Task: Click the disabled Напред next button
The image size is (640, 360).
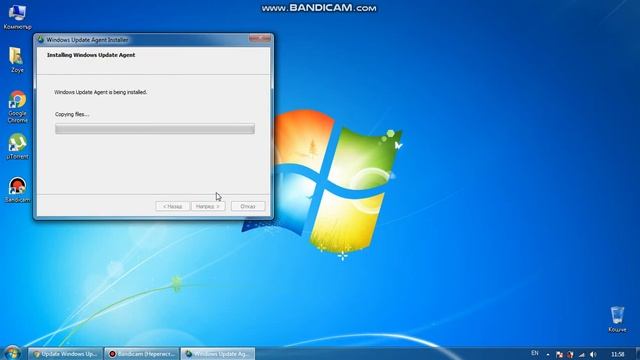Action: pos(208,207)
